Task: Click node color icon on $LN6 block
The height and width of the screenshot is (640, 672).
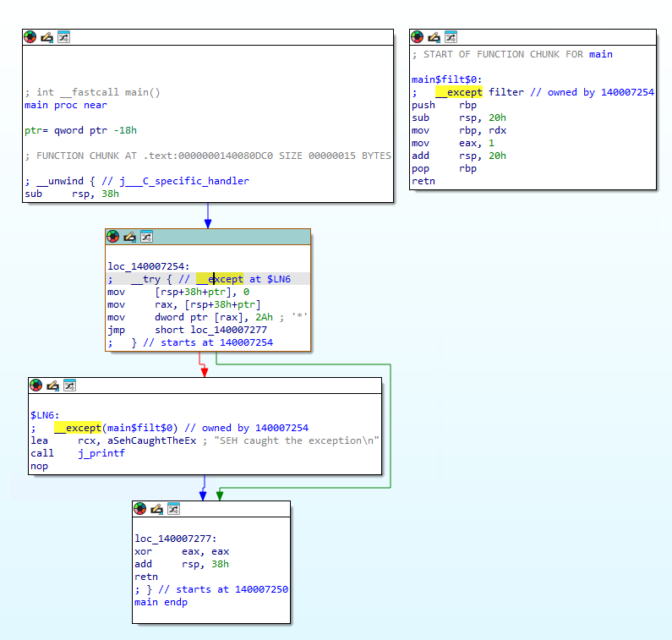Action: click(36, 386)
